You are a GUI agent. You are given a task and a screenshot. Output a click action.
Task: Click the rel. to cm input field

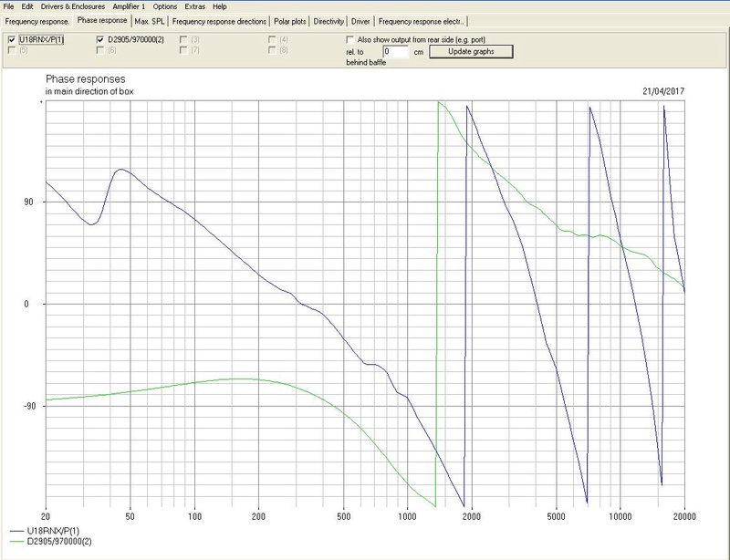[396, 52]
